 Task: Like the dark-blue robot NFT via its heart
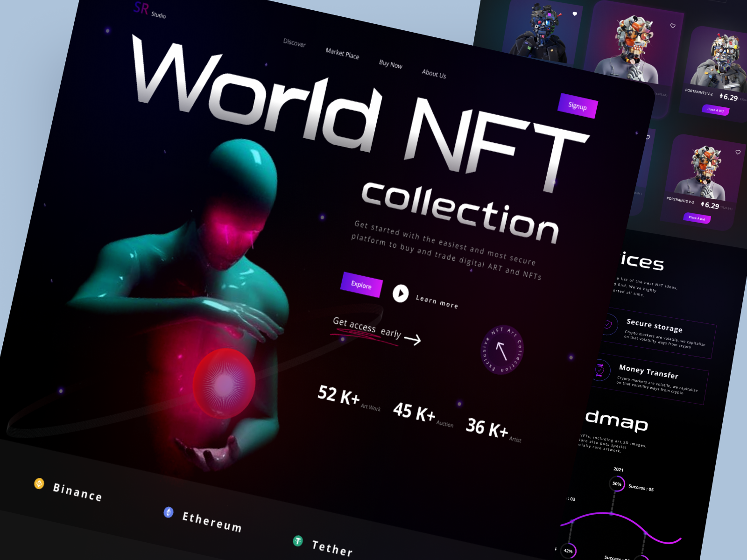click(575, 14)
